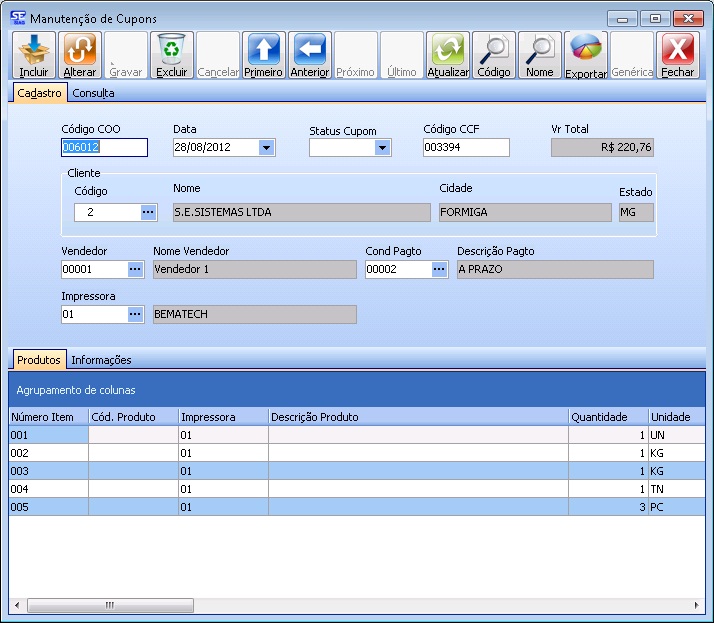Switch to the Consulta tab
Viewport: 714px width, 623px height.
[x=93, y=93]
